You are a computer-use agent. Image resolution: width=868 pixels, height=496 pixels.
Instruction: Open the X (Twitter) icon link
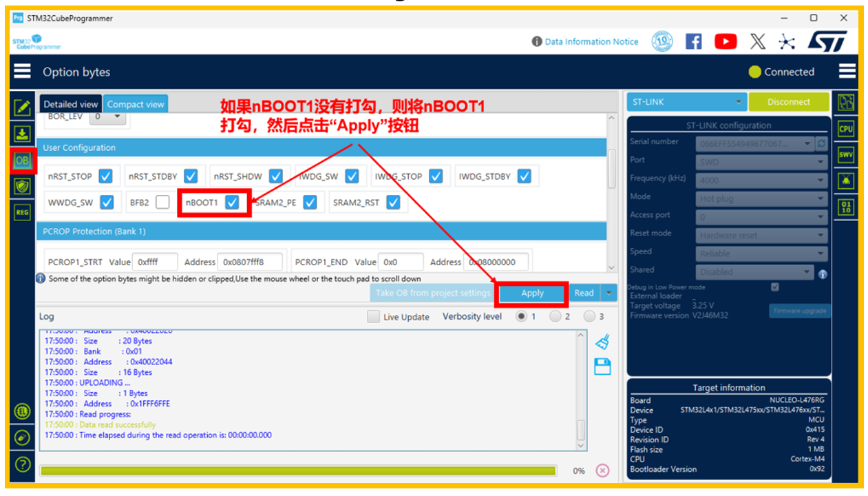[757, 41]
